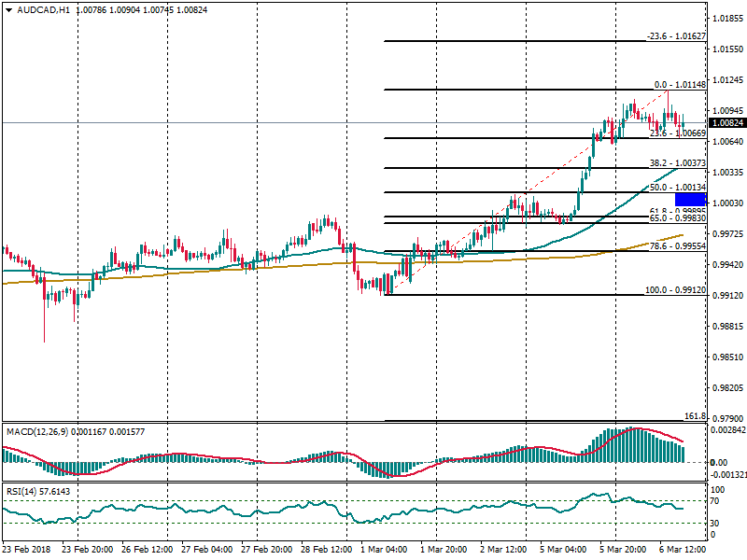Click the RSI(14) indicator label
Image resolution: width=747 pixels, height=560 pixels.
pyautogui.click(x=24, y=490)
